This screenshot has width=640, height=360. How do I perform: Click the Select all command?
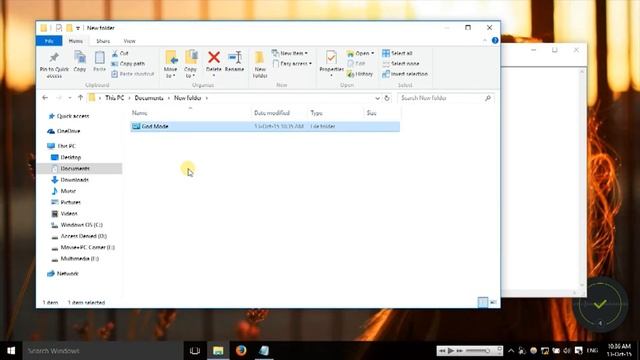(x=397, y=53)
